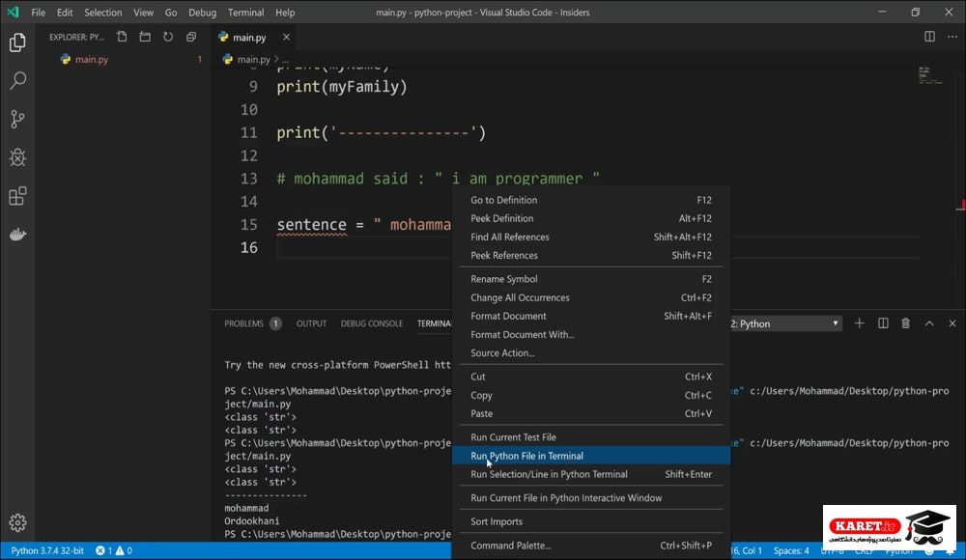Maximize the panel size with chevron up
The width and height of the screenshot is (966, 560).
(929, 323)
